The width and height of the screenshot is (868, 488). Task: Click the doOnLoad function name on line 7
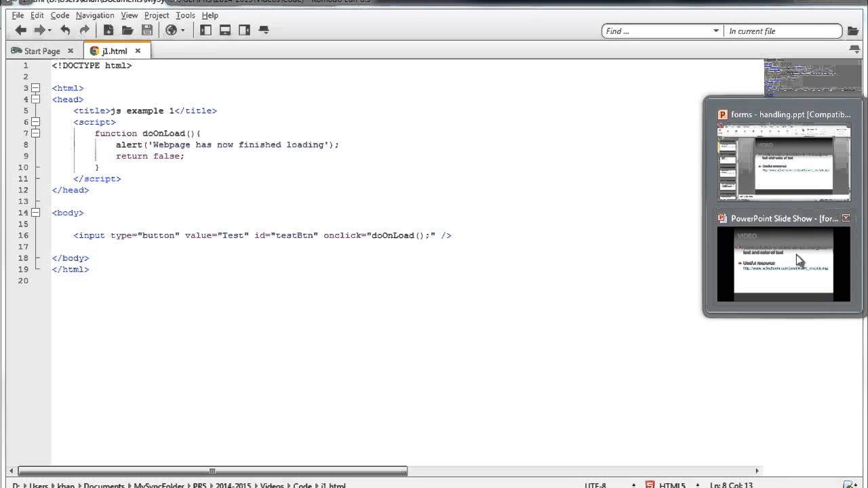[x=163, y=134]
